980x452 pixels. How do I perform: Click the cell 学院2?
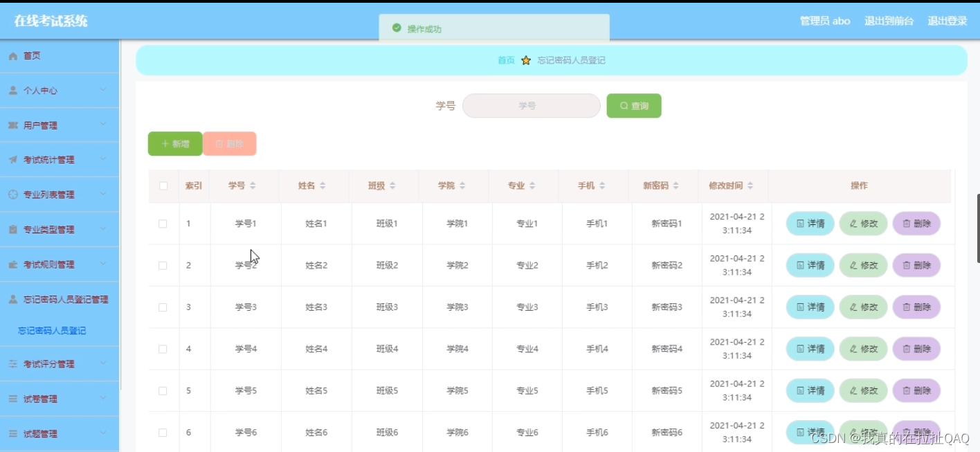457,265
